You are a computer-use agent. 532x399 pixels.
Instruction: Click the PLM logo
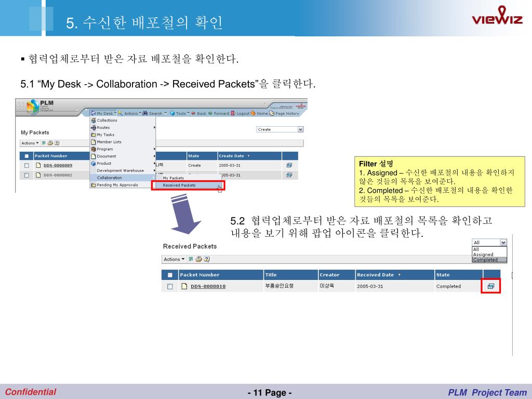point(40,106)
